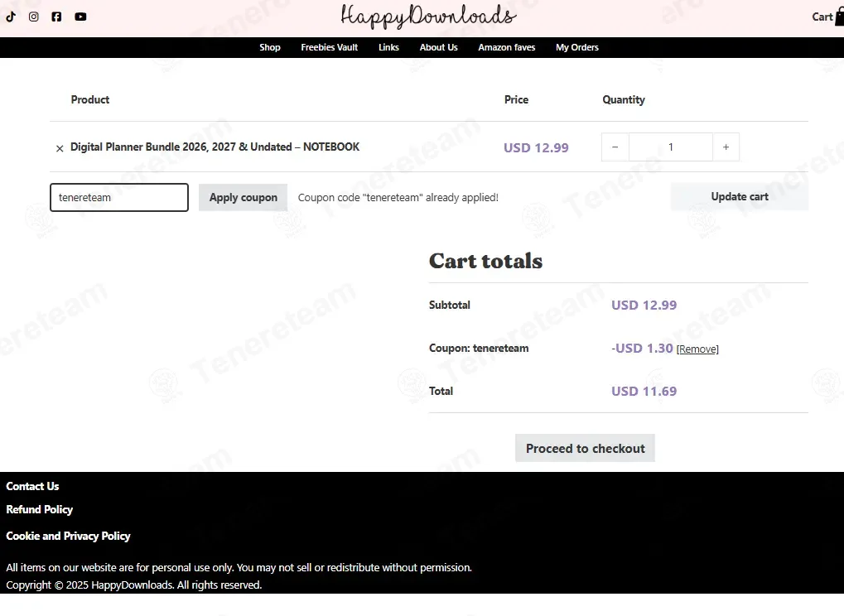This screenshot has height=616, width=844.
Task: Open the Cart bag icon
Action: (x=840, y=17)
